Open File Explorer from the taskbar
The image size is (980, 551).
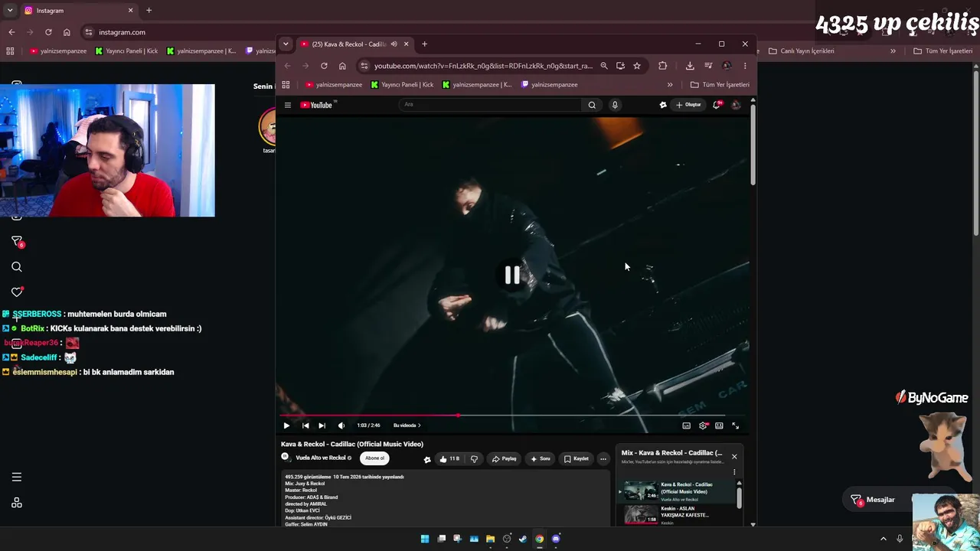pos(490,539)
